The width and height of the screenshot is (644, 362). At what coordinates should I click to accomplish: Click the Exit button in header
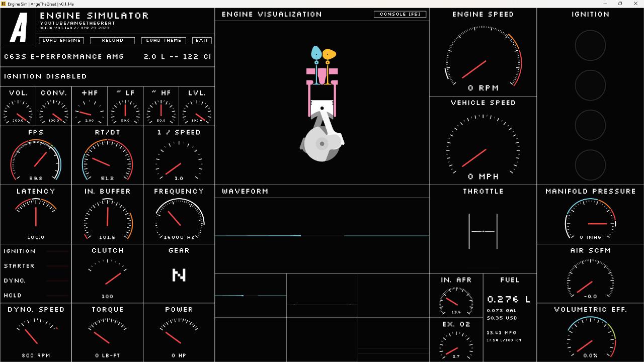(202, 40)
